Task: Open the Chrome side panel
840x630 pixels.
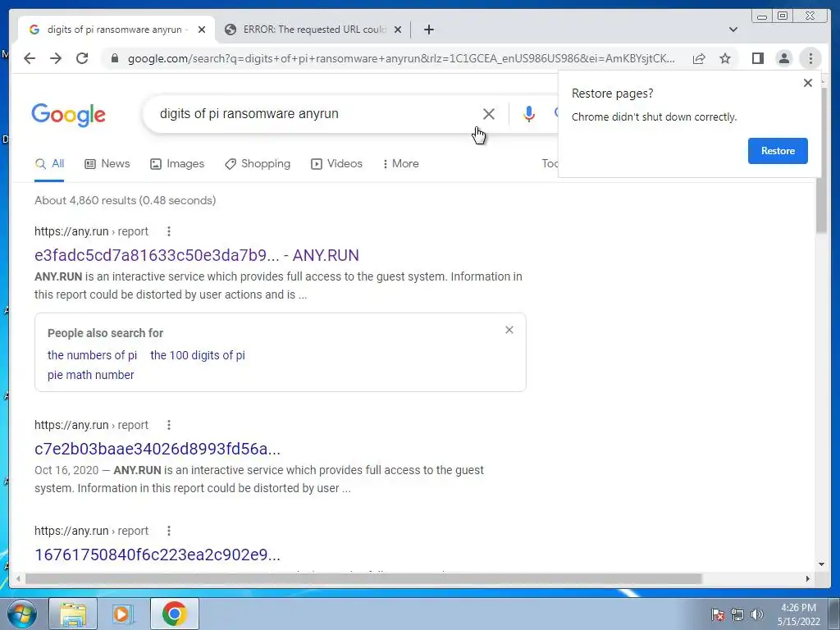Action: 757,58
